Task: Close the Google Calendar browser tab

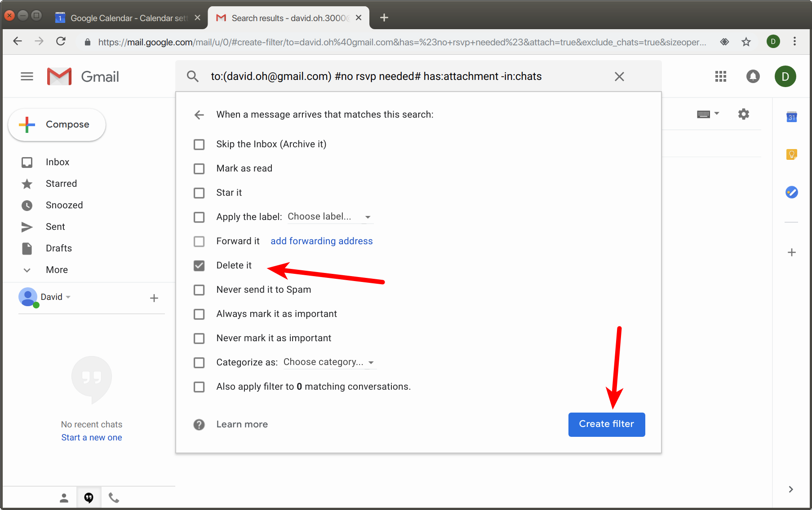Action: coord(197,18)
